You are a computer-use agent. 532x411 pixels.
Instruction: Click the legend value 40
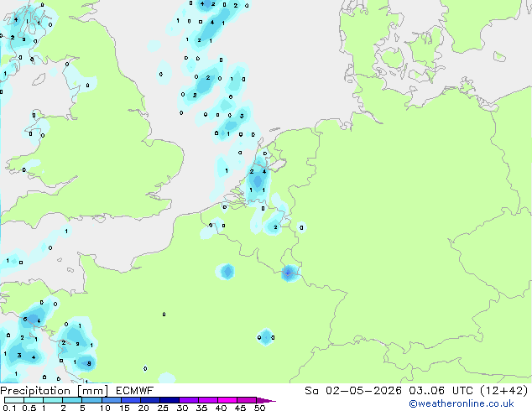[221, 408]
